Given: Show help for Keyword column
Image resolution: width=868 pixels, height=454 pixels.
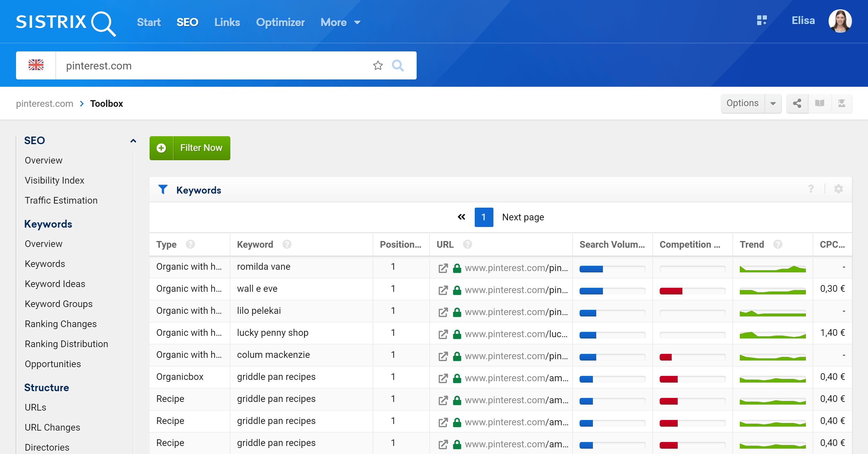Looking at the screenshot, I should tap(287, 244).
